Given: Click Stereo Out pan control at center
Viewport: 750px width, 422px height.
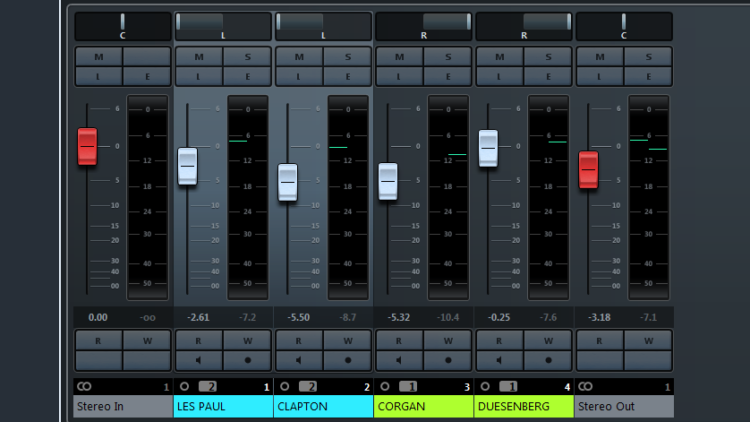Looking at the screenshot, I should [x=624, y=26].
